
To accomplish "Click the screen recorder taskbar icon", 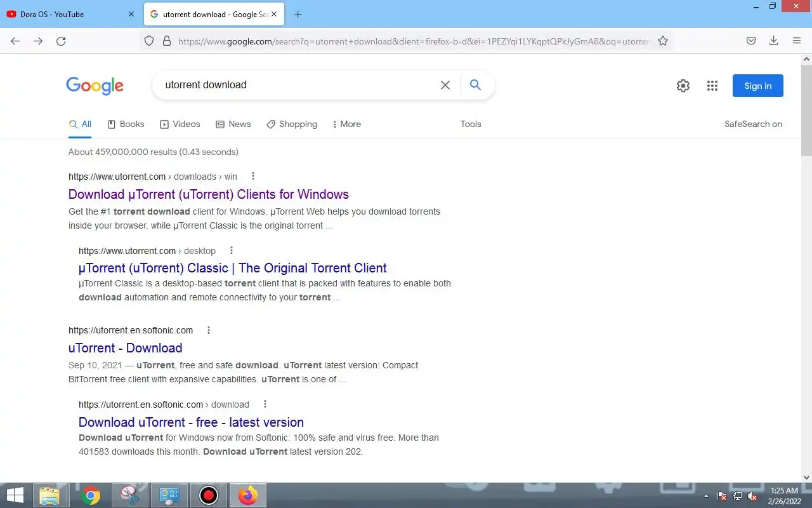I will point(209,495).
